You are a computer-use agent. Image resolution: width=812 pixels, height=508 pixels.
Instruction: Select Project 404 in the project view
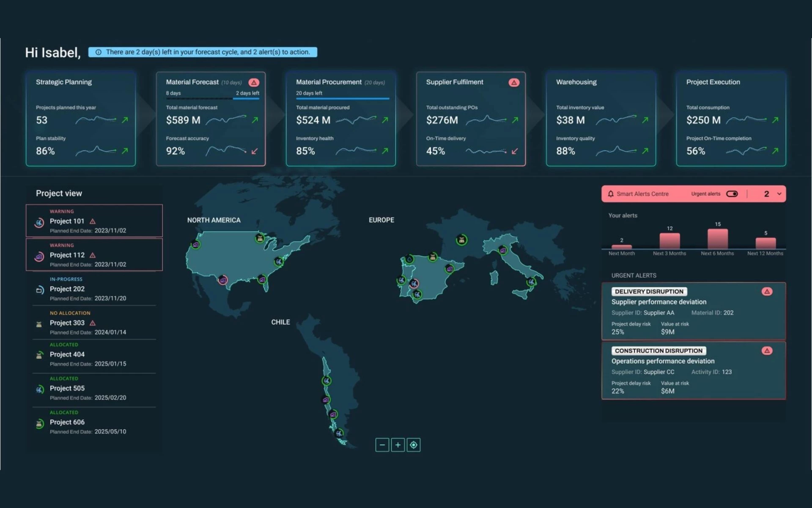94,355
